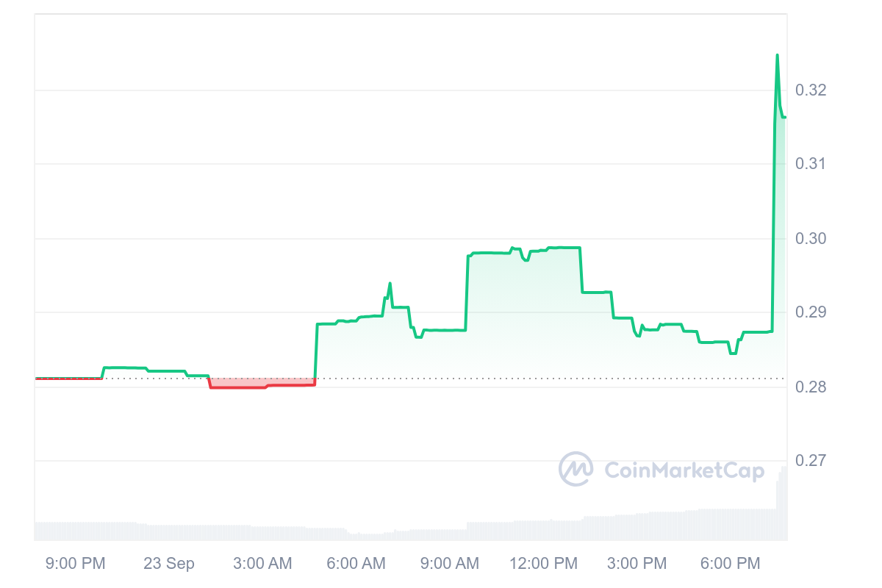Viewport: 882px width, 588px height.
Task: Select the 0.30 price axis label
Action: tap(811, 238)
